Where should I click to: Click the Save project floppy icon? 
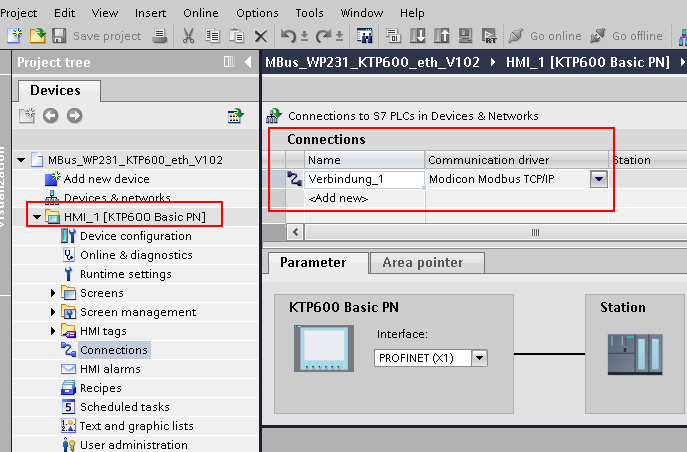[59, 36]
